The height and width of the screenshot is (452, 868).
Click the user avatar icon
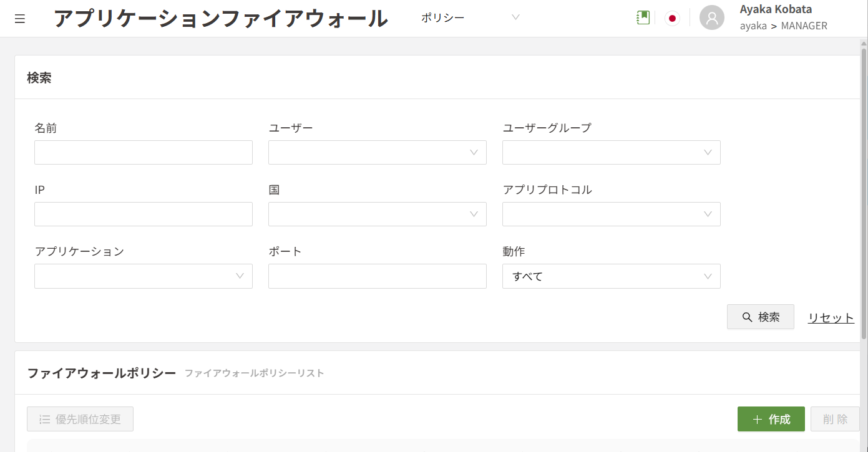tap(711, 18)
